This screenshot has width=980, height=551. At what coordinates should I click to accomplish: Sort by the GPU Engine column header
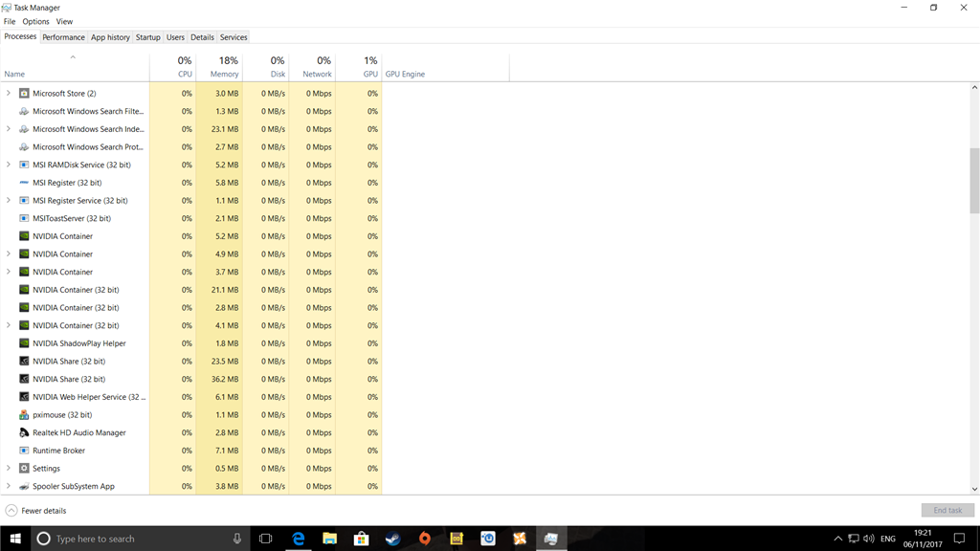pyautogui.click(x=446, y=67)
